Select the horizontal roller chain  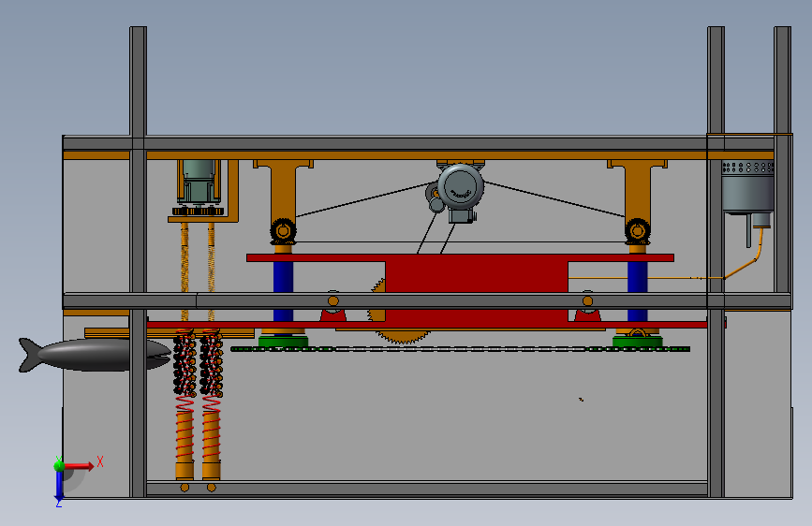click(460, 349)
